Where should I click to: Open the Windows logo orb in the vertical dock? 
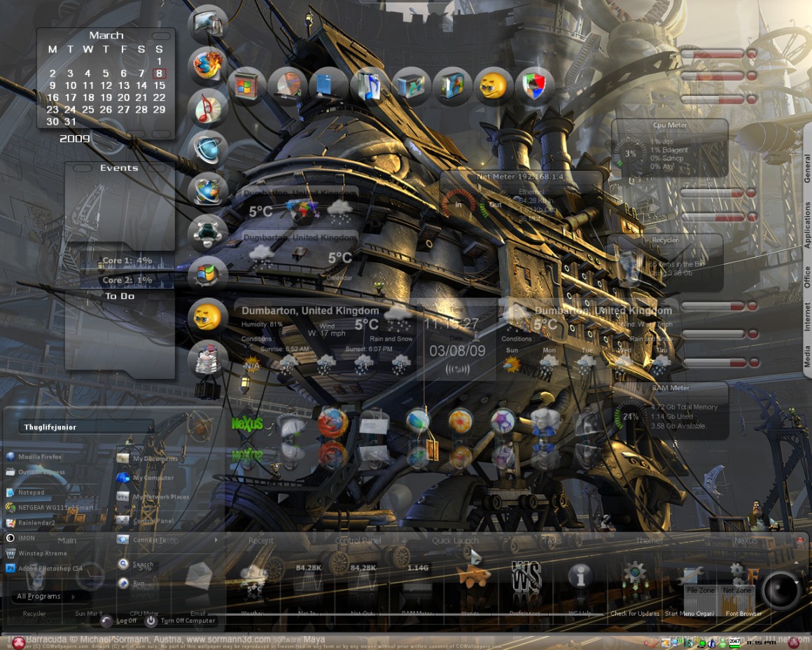pos(208,274)
